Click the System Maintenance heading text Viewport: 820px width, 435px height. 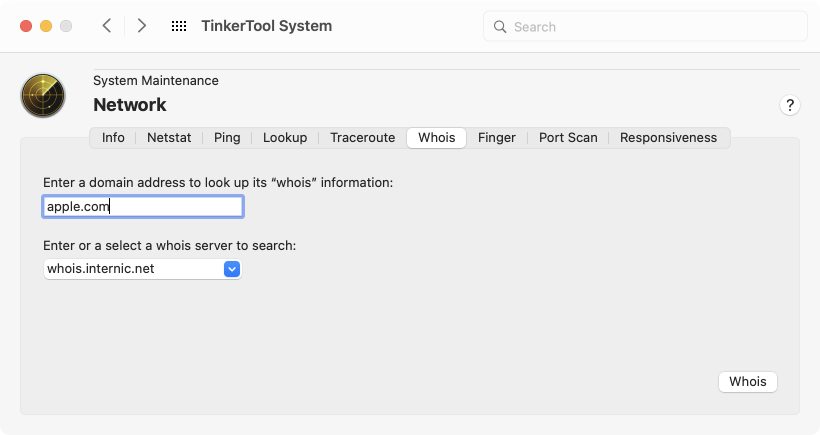(x=156, y=81)
